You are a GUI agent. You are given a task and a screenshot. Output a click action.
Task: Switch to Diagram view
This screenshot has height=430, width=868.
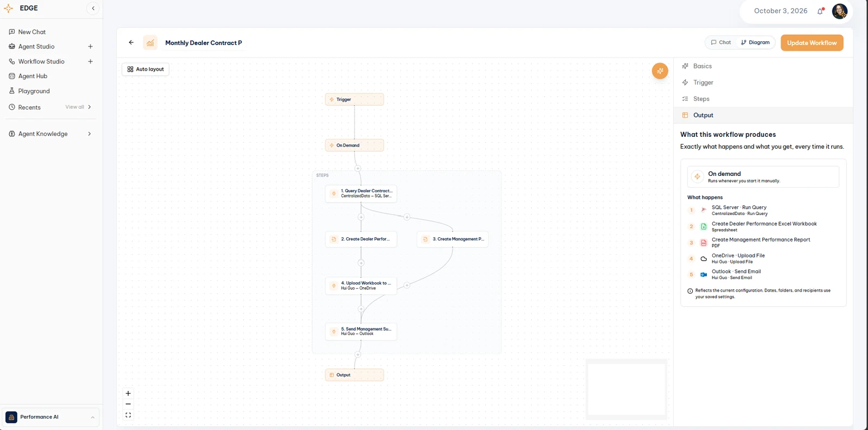pos(755,42)
